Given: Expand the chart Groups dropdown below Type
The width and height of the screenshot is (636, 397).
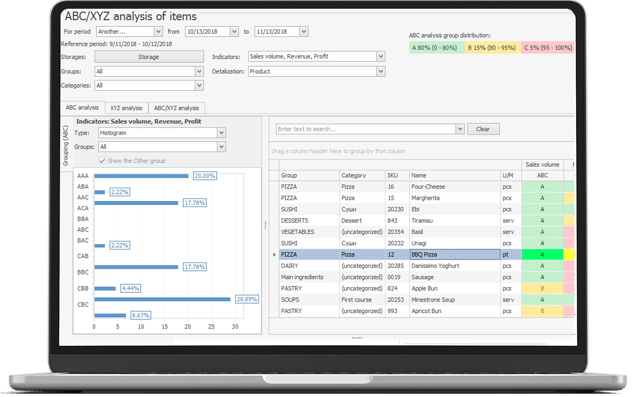Looking at the screenshot, I should [221, 147].
